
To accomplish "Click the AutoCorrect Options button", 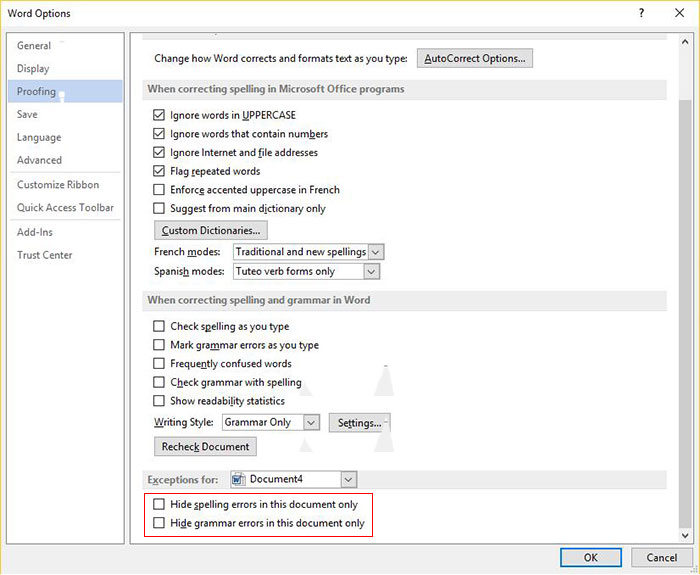I will [x=475, y=58].
